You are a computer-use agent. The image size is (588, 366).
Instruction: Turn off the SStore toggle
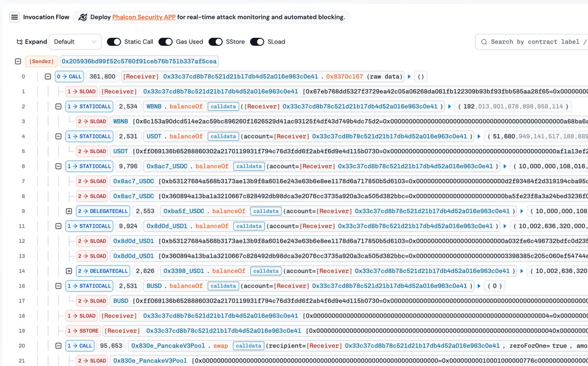[216, 42]
